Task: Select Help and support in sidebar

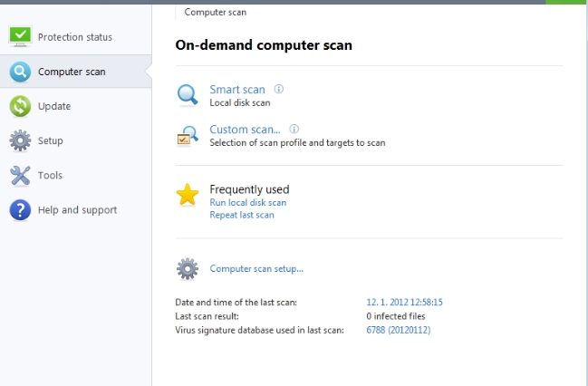Action: 77,210
